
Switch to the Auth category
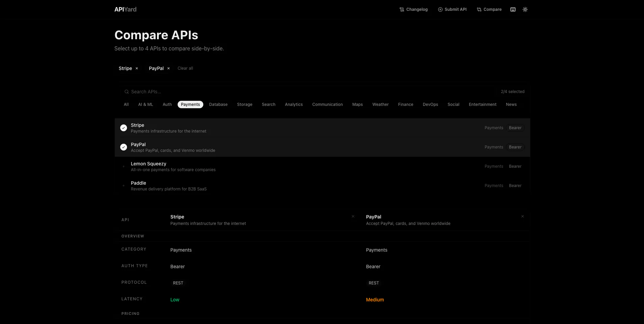tap(167, 105)
